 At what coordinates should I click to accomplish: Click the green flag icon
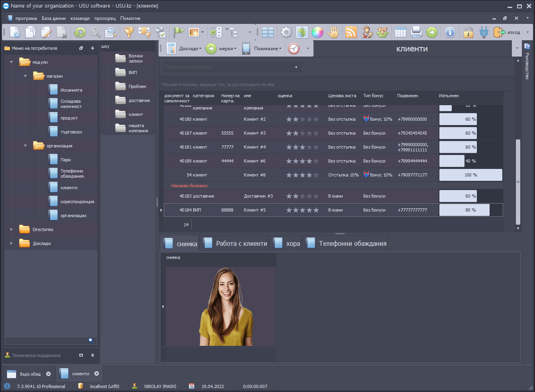tap(178, 32)
